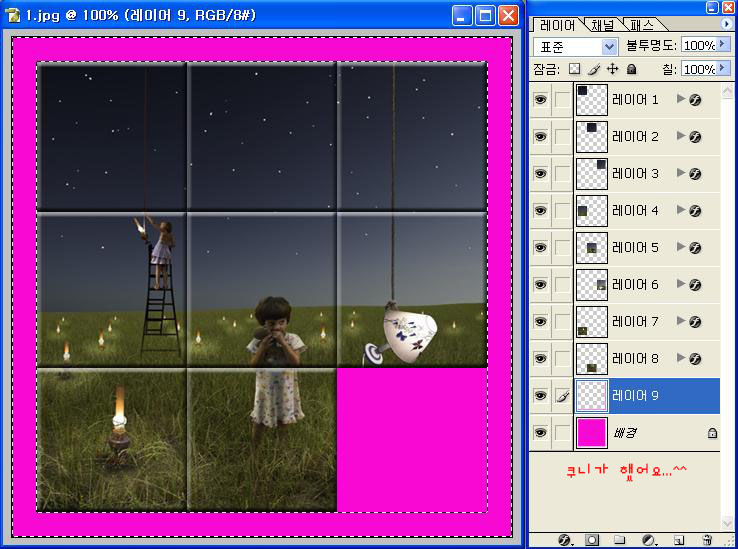Screen dimensions: 738x549
Task: Add a layer mask
Action: [x=592, y=540]
